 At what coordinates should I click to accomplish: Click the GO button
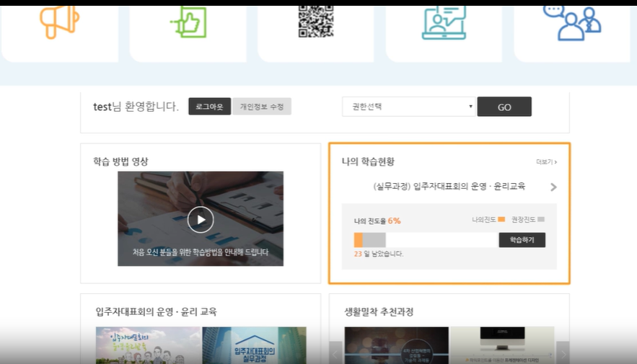coord(504,107)
